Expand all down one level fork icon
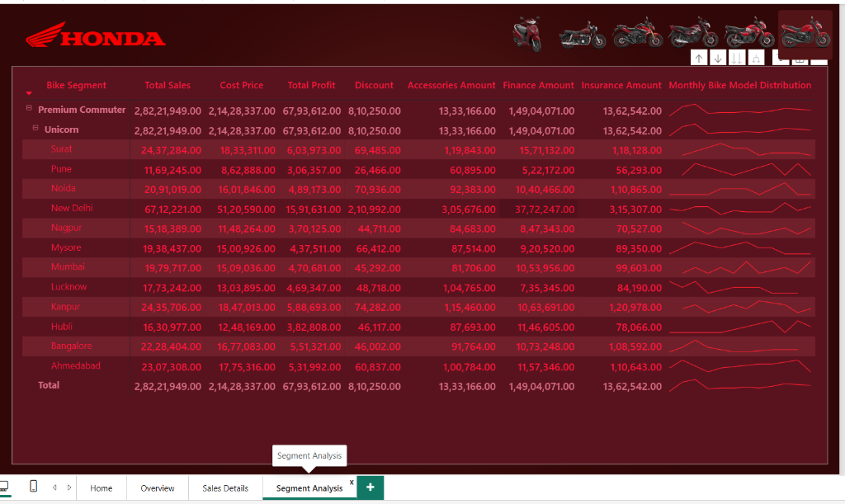 pyautogui.click(x=756, y=58)
